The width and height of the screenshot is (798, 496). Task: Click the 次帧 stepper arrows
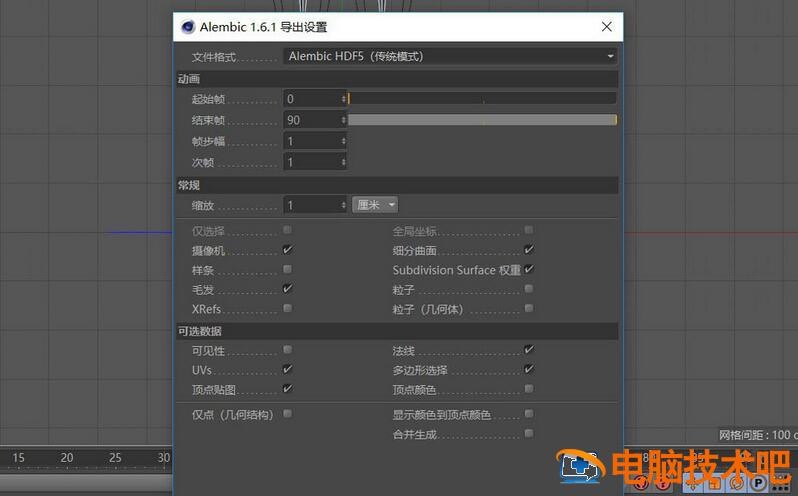(x=344, y=162)
